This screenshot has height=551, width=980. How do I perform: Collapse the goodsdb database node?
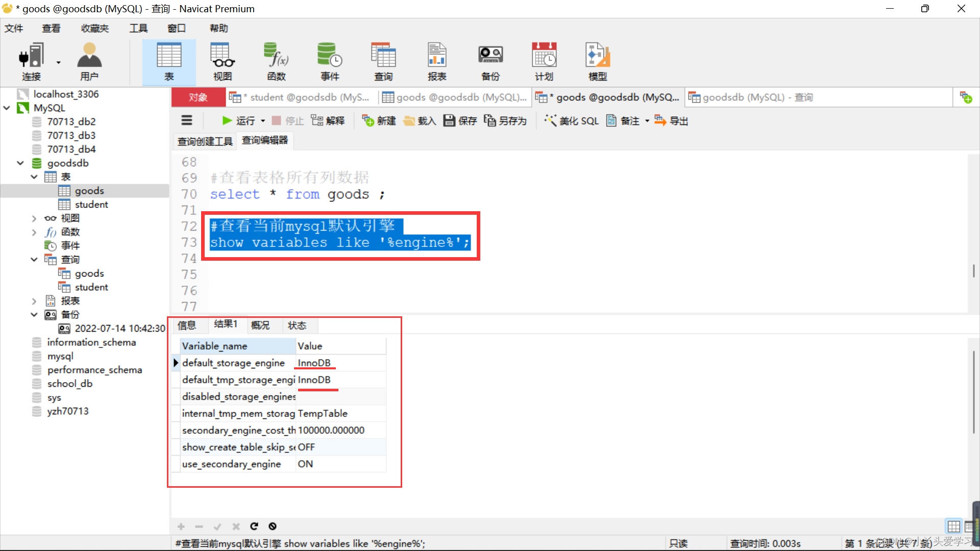click(20, 163)
